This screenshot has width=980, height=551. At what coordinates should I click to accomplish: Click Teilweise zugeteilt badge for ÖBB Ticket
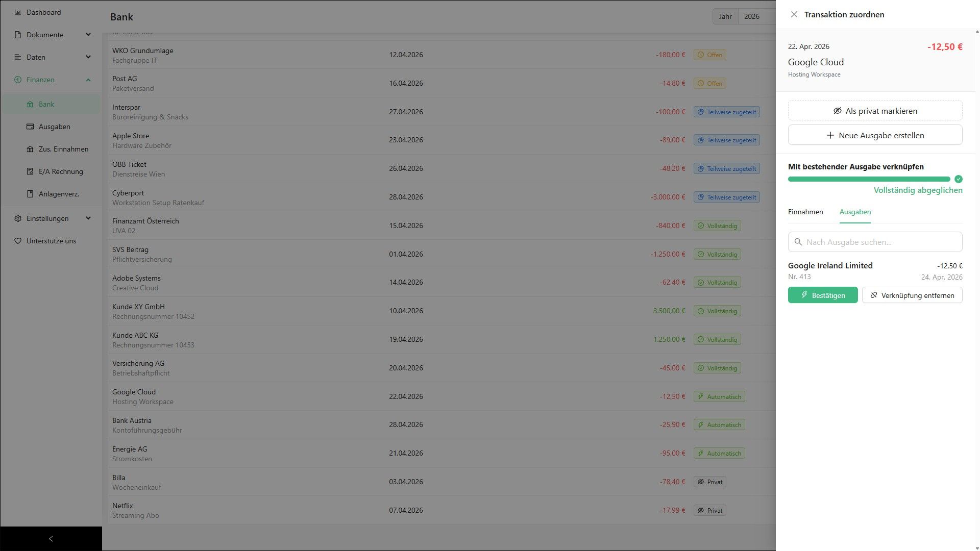[x=726, y=168]
